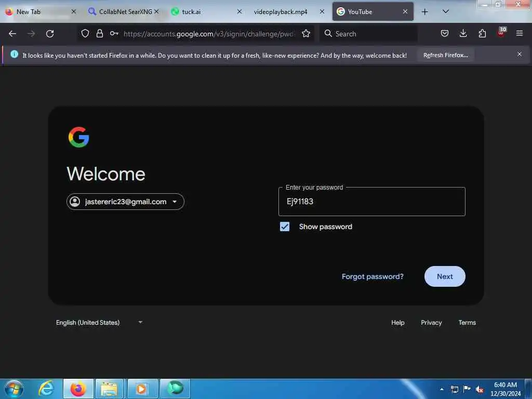532x399 pixels.
Task: Click the search magnifier icon in Search box
Action: coord(328,33)
